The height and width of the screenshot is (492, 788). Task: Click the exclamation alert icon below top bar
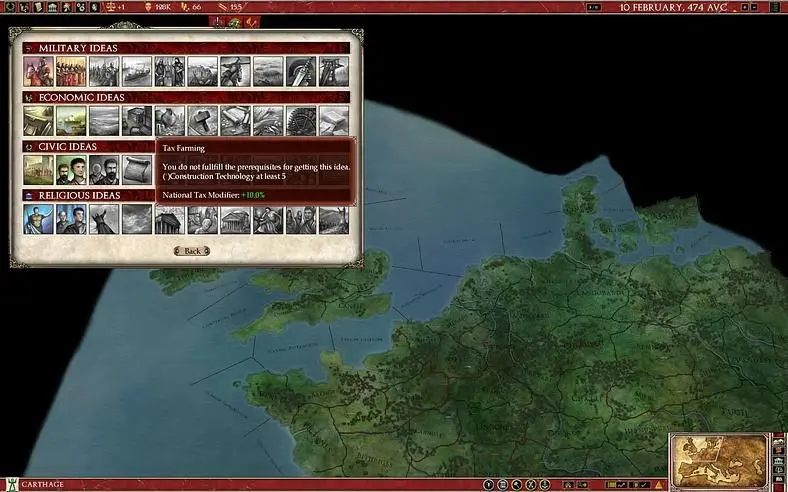point(217,22)
